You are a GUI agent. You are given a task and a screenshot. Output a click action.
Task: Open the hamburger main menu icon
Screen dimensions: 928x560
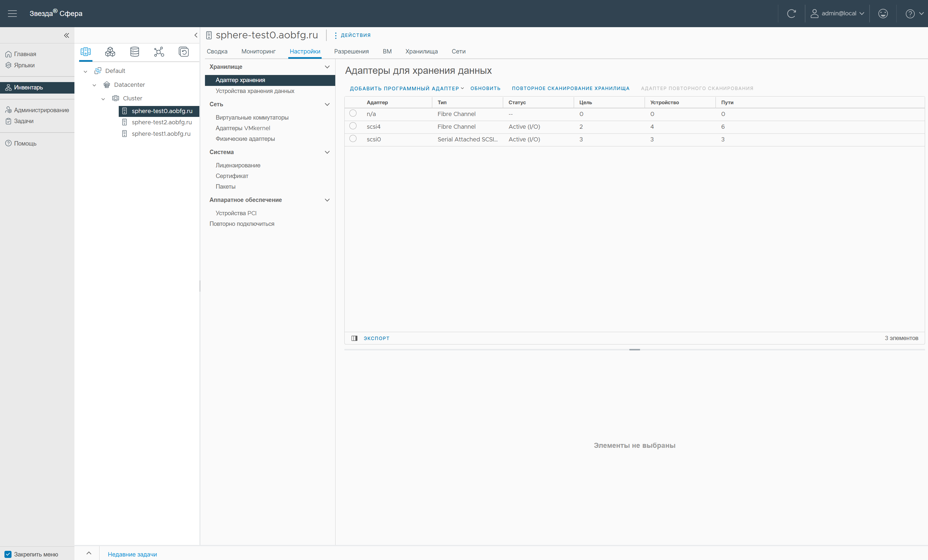click(12, 14)
